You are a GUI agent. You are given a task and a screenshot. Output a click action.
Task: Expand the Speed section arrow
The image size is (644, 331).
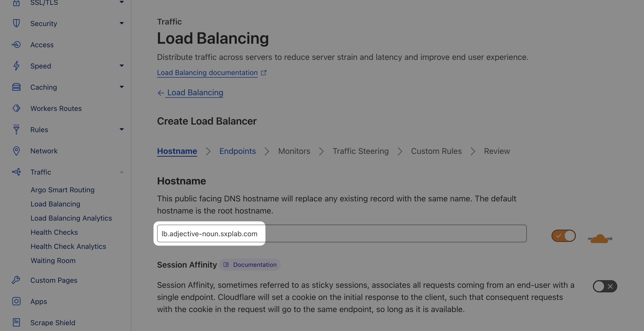[x=122, y=66]
